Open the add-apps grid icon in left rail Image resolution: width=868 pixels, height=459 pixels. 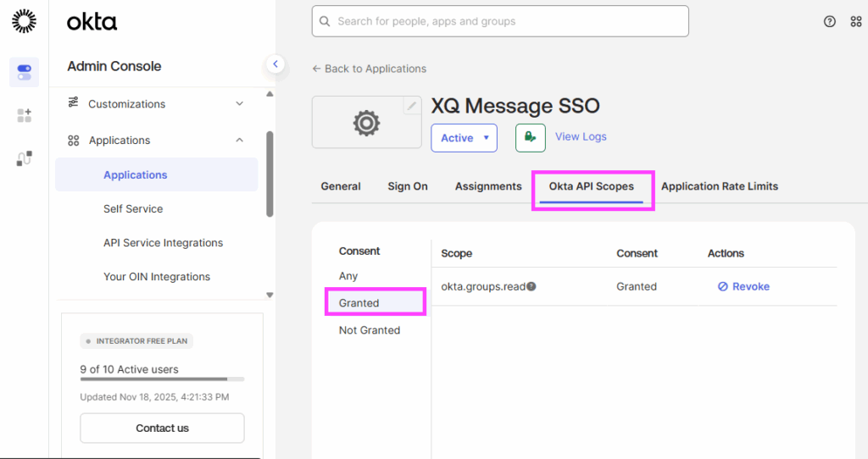(x=24, y=115)
